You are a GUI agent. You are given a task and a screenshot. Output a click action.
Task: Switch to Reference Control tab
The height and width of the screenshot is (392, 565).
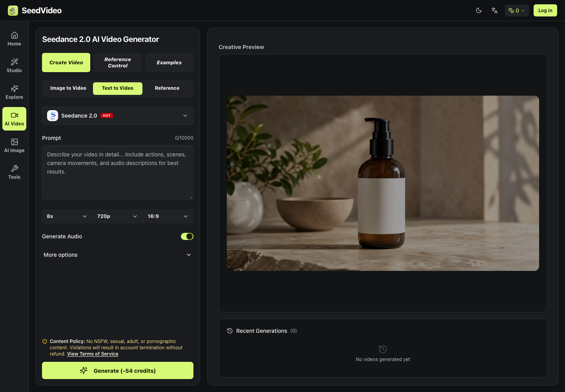point(118,63)
